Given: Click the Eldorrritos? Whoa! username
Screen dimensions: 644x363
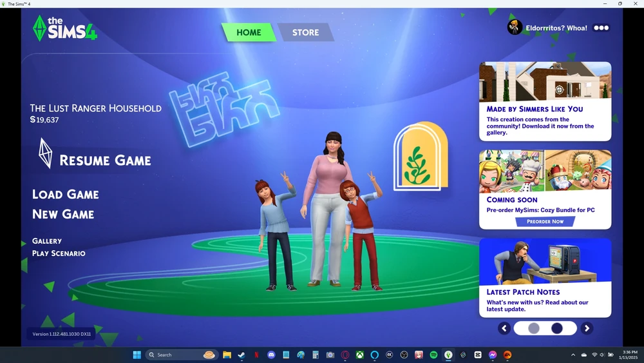Looking at the screenshot, I should (x=556, y=28).
